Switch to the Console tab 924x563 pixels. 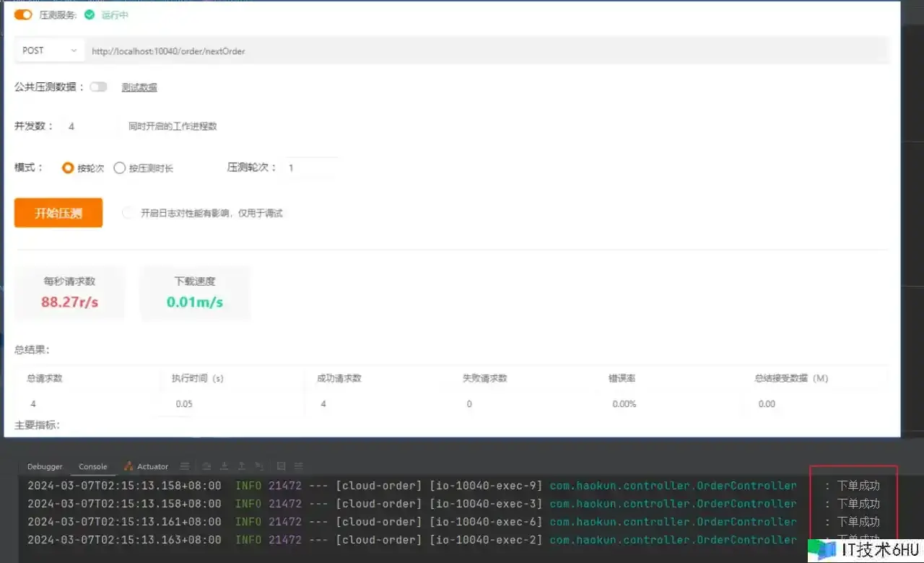[93, 466]
